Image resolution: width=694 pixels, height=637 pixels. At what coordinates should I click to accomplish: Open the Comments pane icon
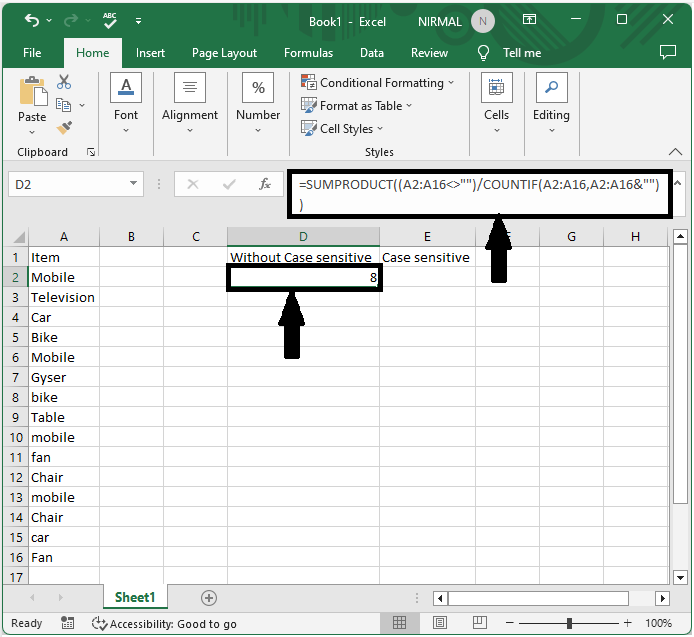coord(667,52)
